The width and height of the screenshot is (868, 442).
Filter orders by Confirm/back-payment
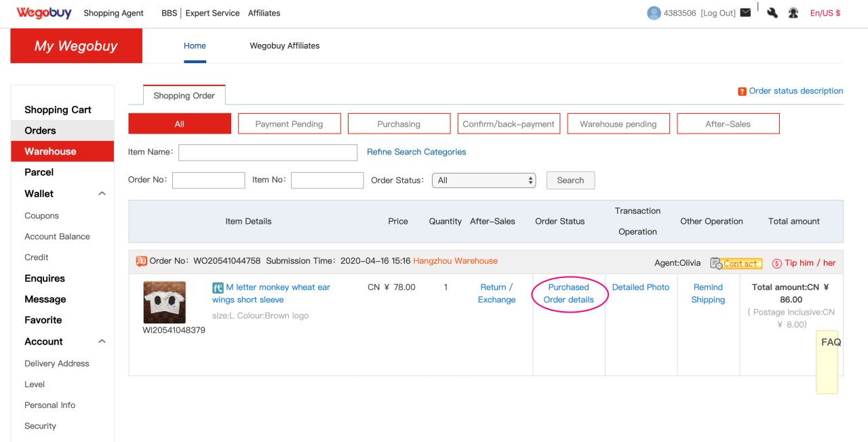[x=509, y=123]
